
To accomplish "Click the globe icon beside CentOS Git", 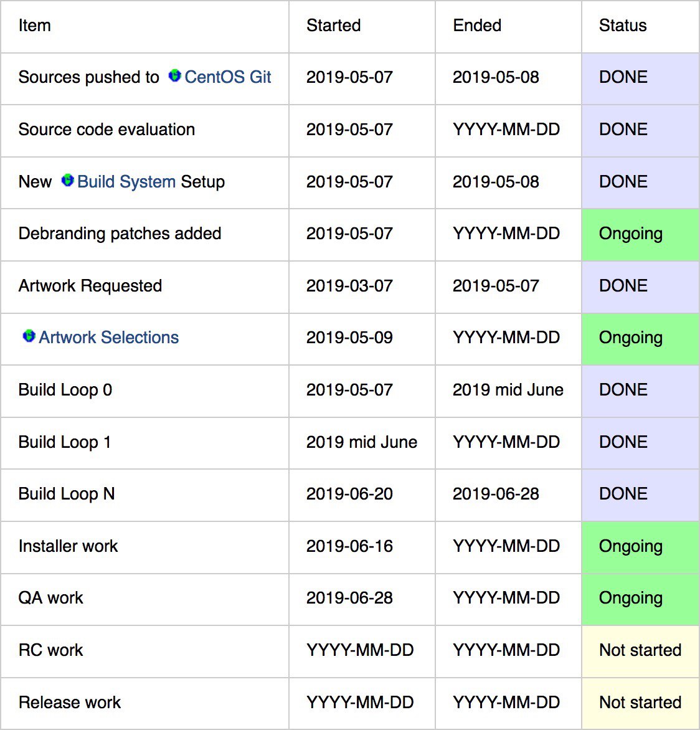I will click(174, 75).
